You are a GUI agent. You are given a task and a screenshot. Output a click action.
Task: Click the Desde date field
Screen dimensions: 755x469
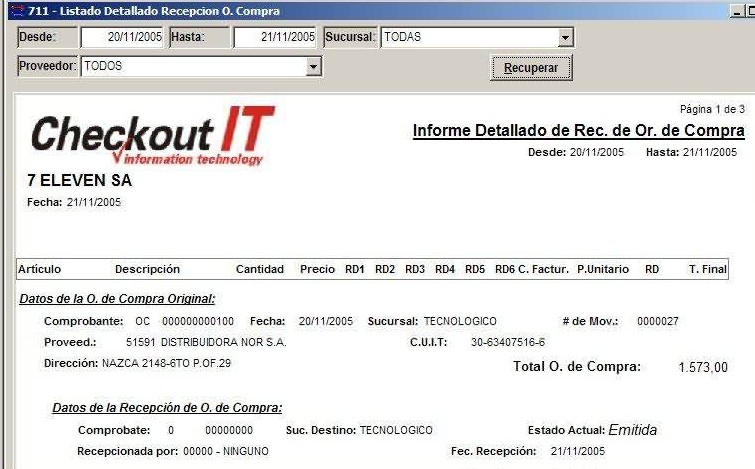pyautogui.click(x=121, y=37)
